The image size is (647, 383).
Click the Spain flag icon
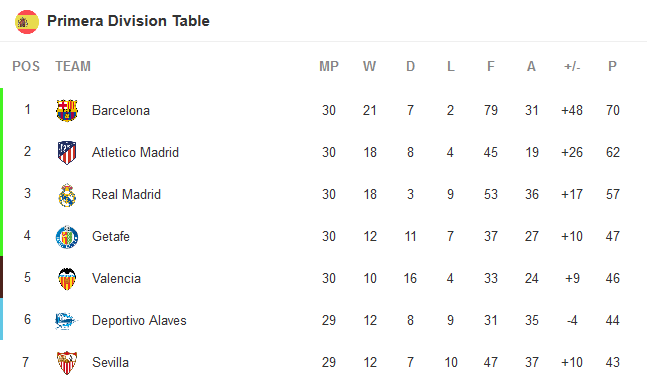(x=27, y=21)
